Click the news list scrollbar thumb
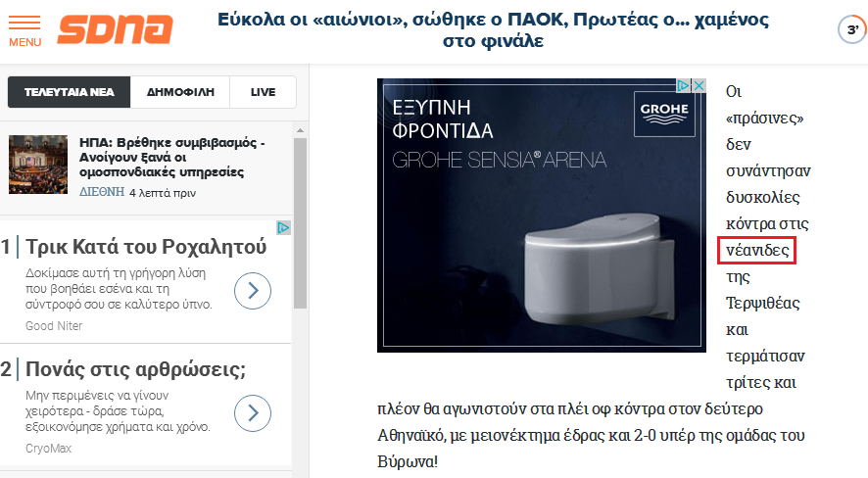The width and height of the screenshot is (868, 478). (300, 223)
